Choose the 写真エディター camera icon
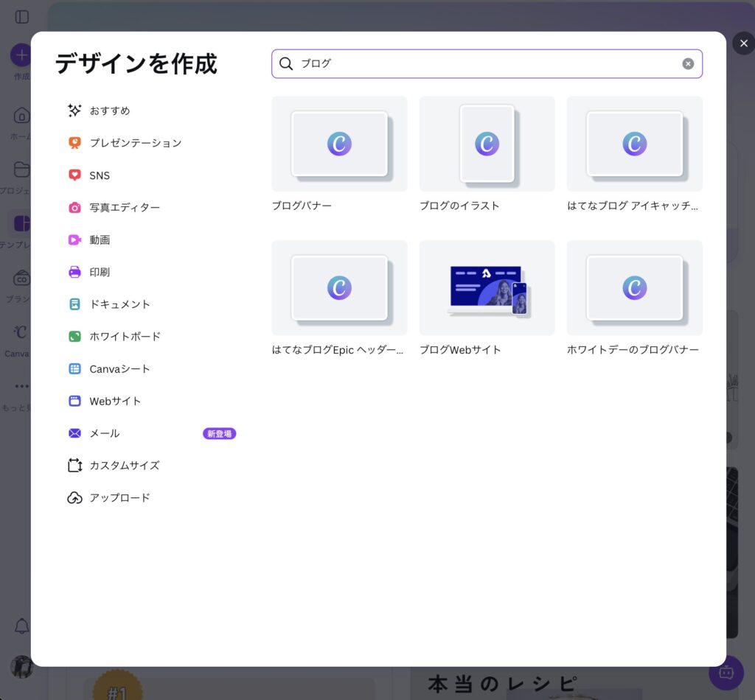 [x=74, y=208]
